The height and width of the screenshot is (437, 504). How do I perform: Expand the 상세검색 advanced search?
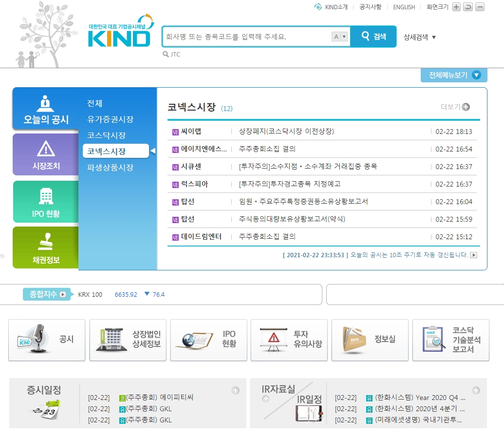[x=419, y=38]
